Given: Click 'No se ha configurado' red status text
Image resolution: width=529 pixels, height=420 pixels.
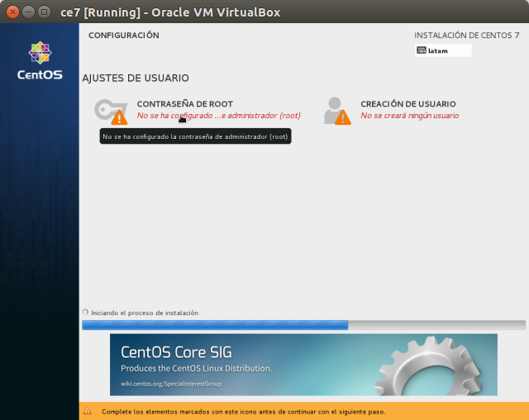Looking at the screenshot, I should pos(218,116).
